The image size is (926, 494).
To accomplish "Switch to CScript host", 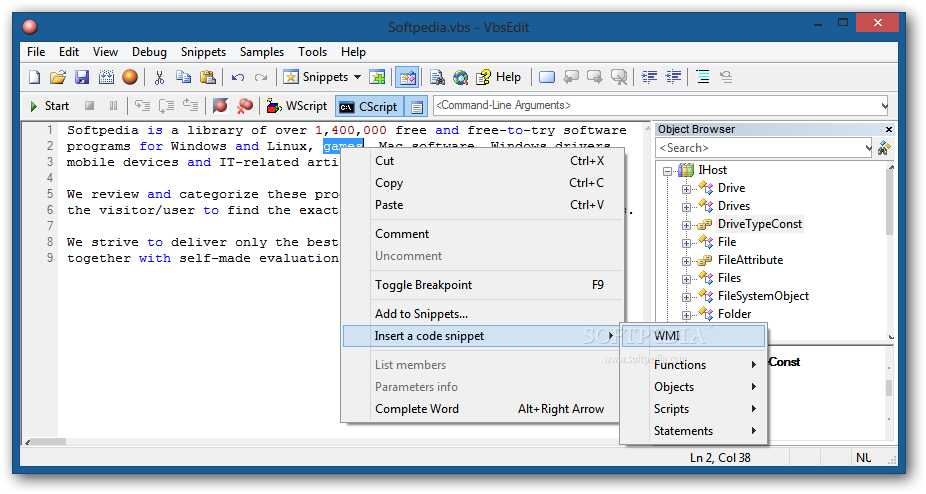I will click(370, 106).
